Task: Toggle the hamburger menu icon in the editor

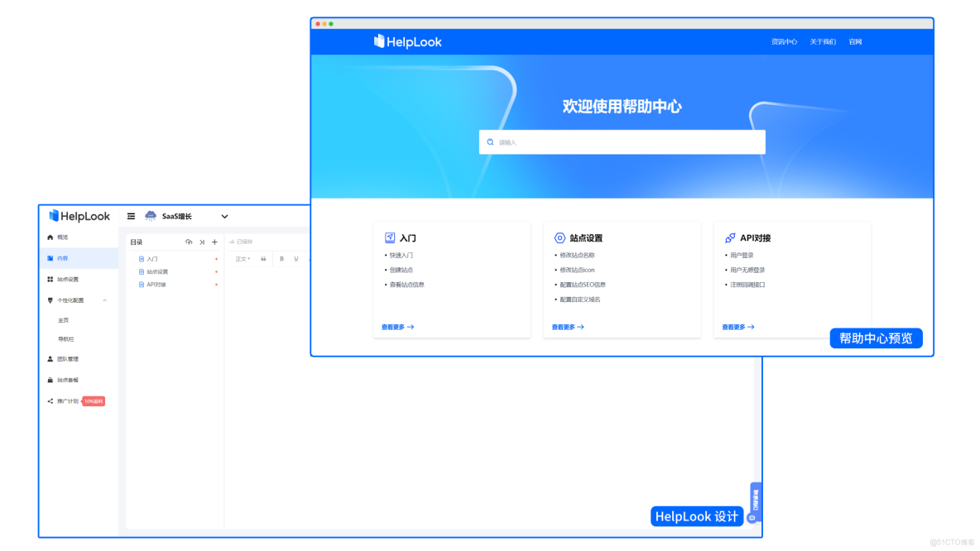Action: click(x=132, y=216)
